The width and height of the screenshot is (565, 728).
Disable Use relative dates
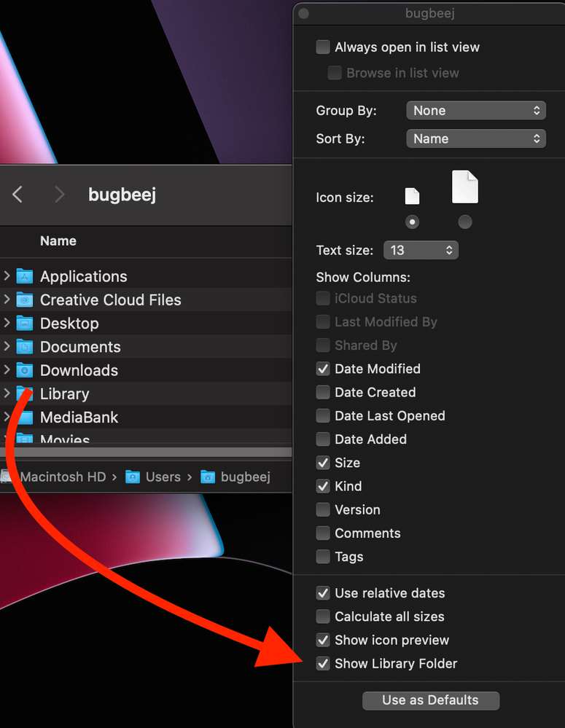pyautogui.click(x=323, y=593)
